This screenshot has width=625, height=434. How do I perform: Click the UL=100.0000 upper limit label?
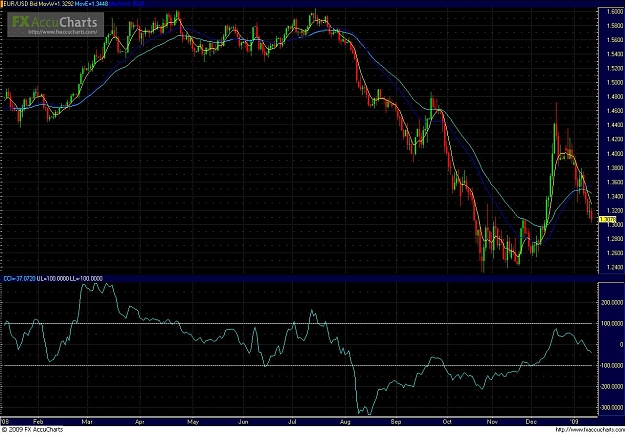(53, 279)
